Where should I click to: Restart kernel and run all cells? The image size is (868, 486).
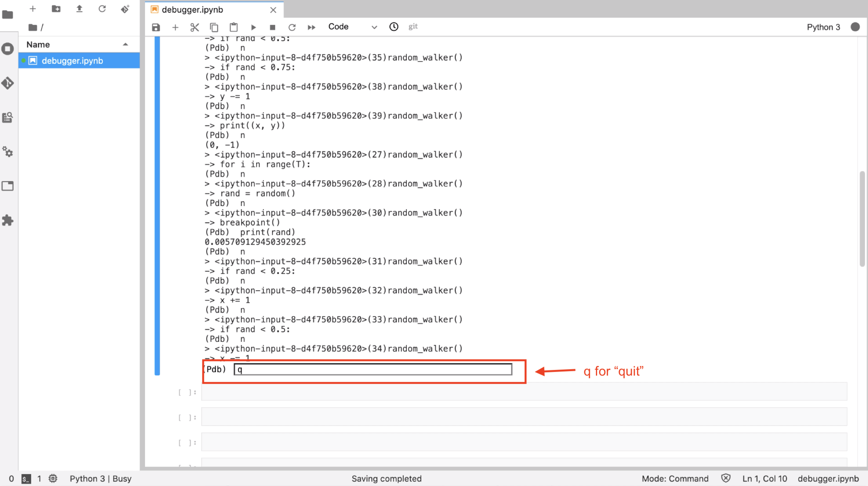pyautogui.click(x=311, y=27)
